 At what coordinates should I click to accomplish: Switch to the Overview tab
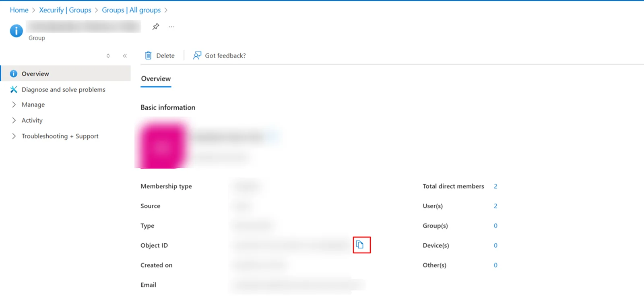156,79
